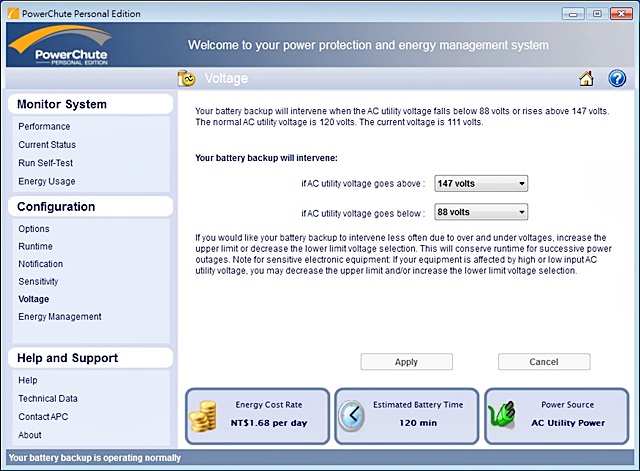The width and height of the screenshot is (640, 471).
Task: Click the Configuration section header
Action: coord(90,207)
